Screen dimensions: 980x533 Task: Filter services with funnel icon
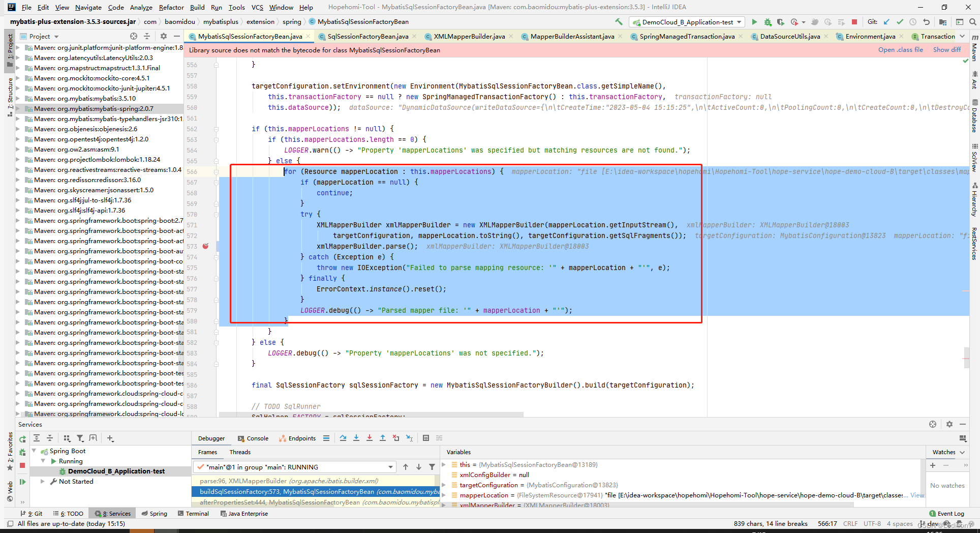pyautogui.click(x=80, y=438)
